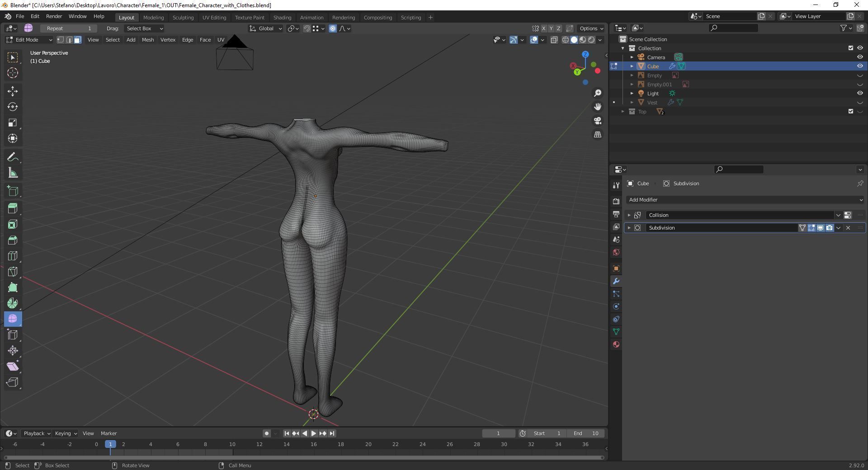Play the animation forward
The image size is (868, 470).
(x=314, y=433)
